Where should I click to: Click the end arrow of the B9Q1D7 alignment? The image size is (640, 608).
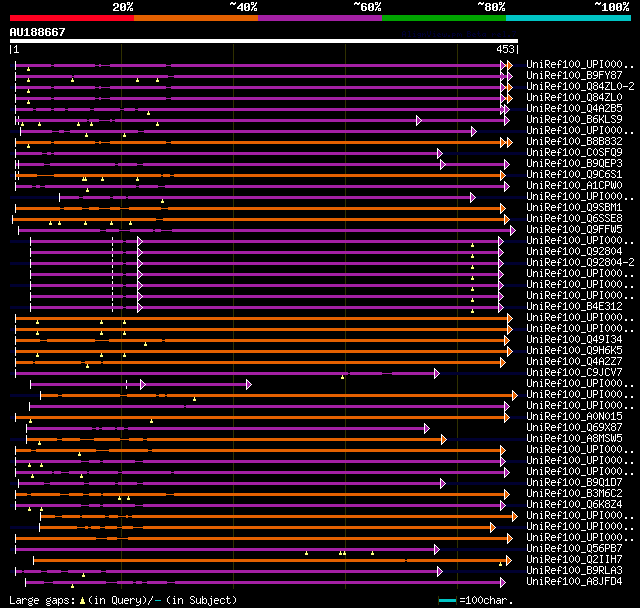[x=443, y=484]
